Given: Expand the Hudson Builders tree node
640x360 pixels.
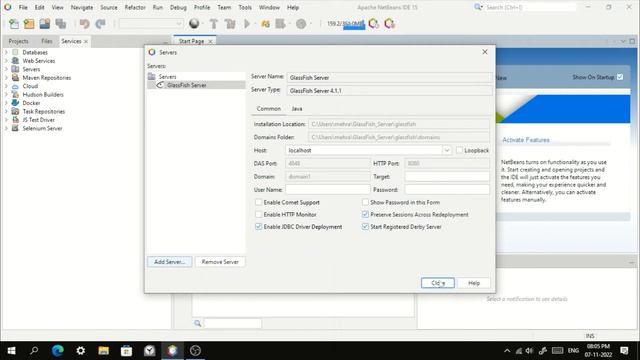Looking at the screenshot, I should tap(6, 94).
